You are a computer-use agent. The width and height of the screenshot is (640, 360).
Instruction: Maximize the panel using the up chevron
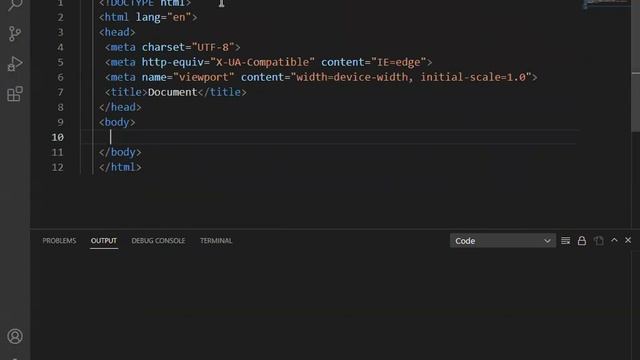[614, 240]
